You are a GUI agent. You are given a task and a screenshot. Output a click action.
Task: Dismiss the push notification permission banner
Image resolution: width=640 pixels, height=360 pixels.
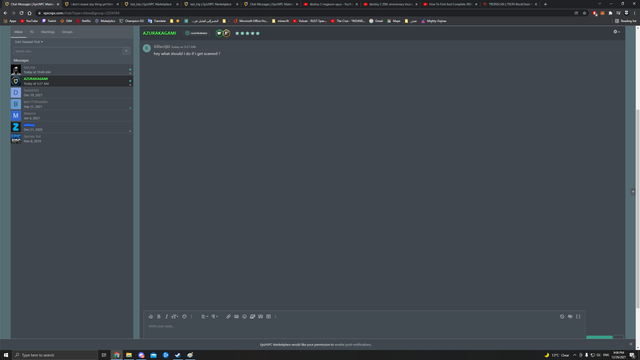point(631,344)
